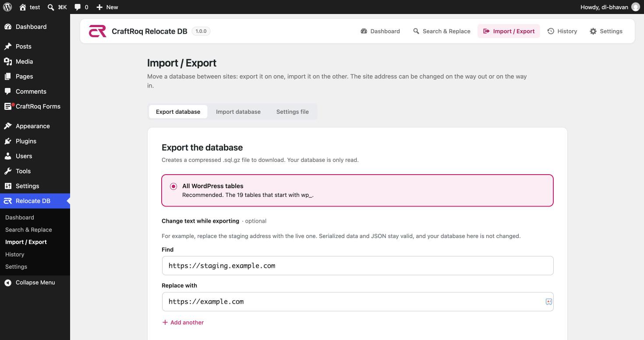This screenshot has height=340, width=644.
Task: Select Import / Export in the plugin header
Action: click(509, 31)
